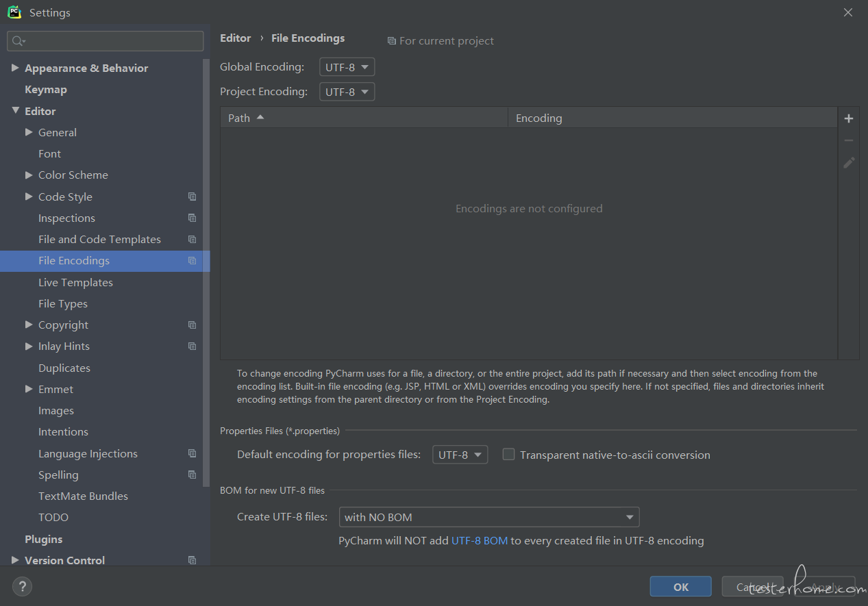The width and height of the screenshot is (868, 606).
Task: Click the project-scope icon beside File and Code Templates
Action: pyautogui.click(x=192, y=239)
